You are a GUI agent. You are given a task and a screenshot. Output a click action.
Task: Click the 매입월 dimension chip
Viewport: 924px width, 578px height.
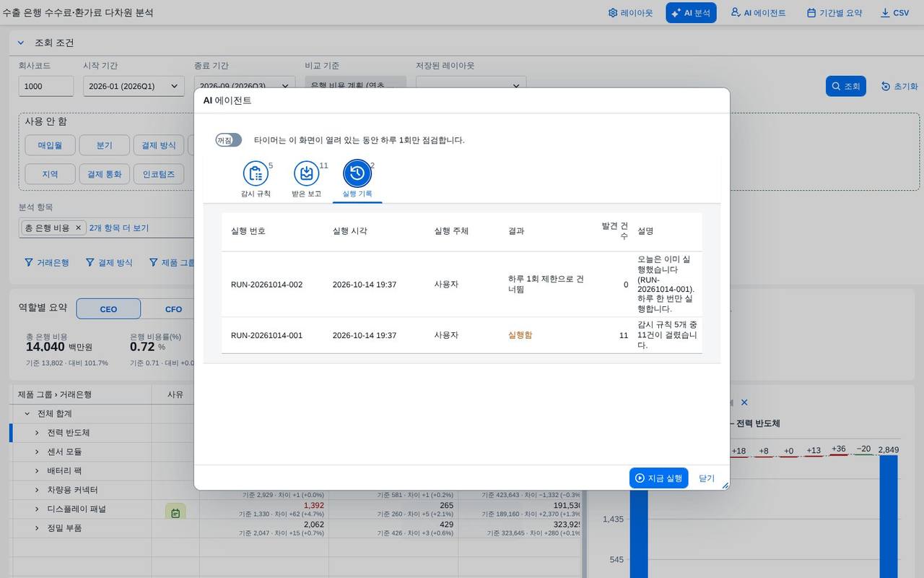coord(50,145)
